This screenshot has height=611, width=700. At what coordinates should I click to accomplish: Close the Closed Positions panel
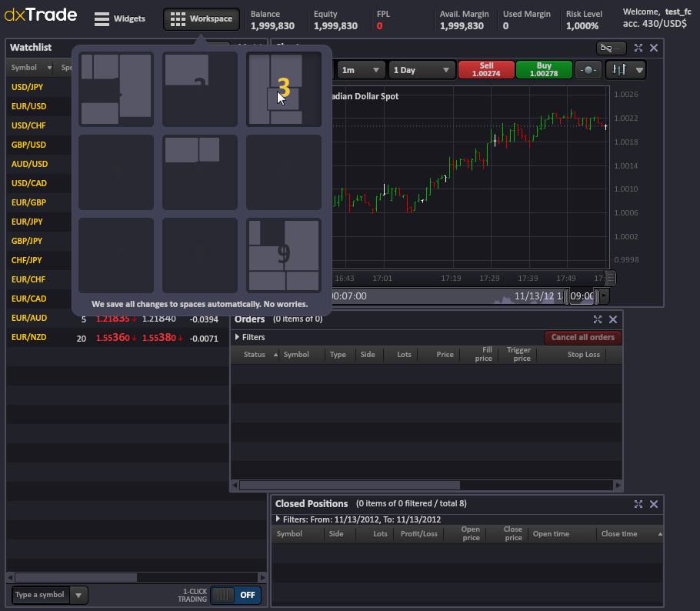[x=654, y=504]
